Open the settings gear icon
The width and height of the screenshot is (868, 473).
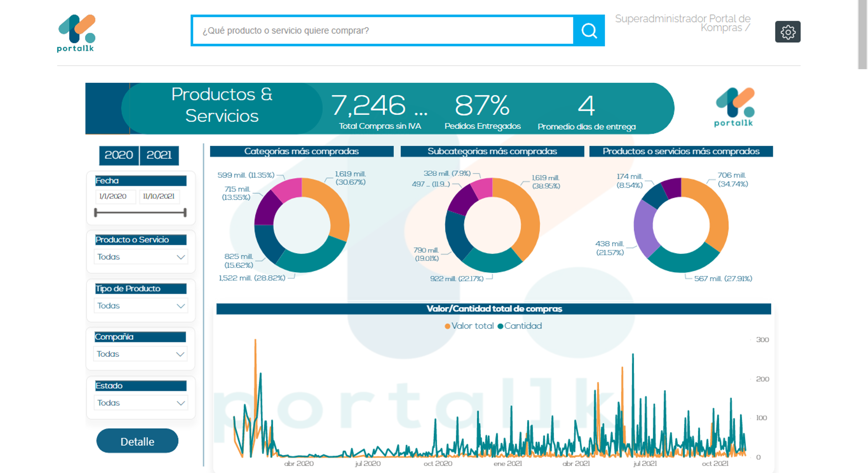(788, 32)
